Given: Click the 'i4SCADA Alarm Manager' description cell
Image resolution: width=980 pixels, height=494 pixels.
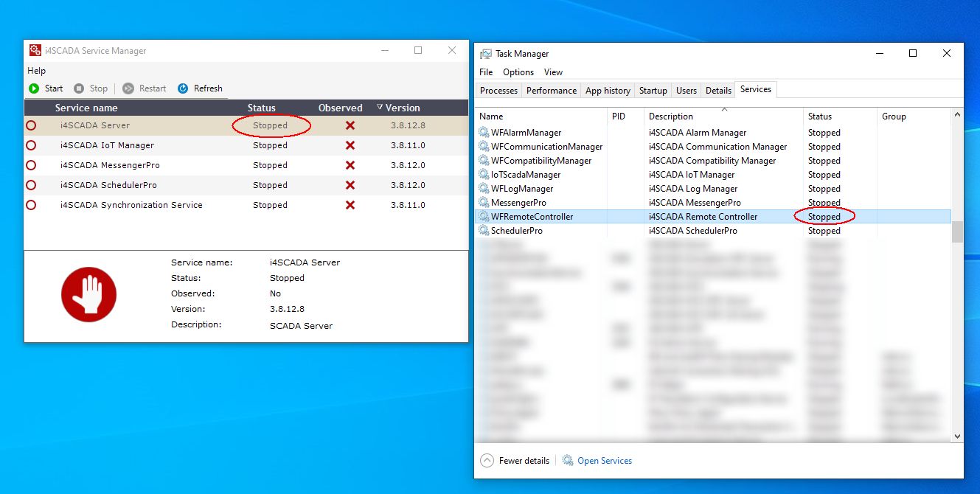Looking at the screenshot, I should [698, 133].
